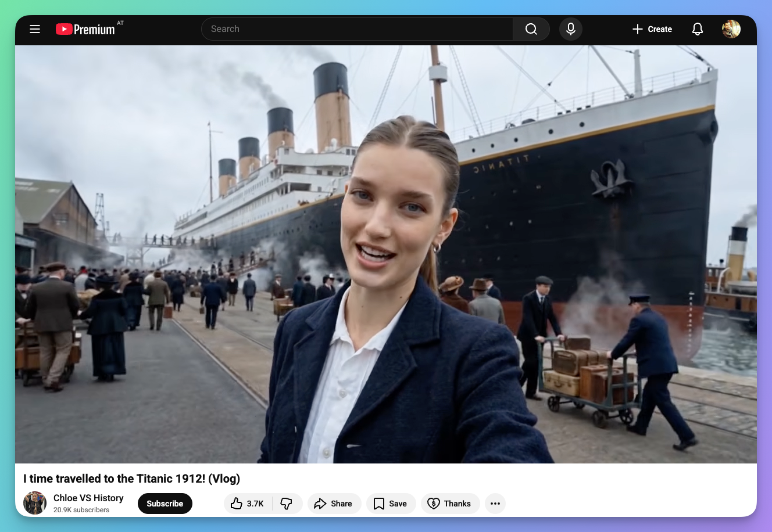Like the video with thumbs up
This screenshot has width=772, height=532.
click(x=246, y=504)
